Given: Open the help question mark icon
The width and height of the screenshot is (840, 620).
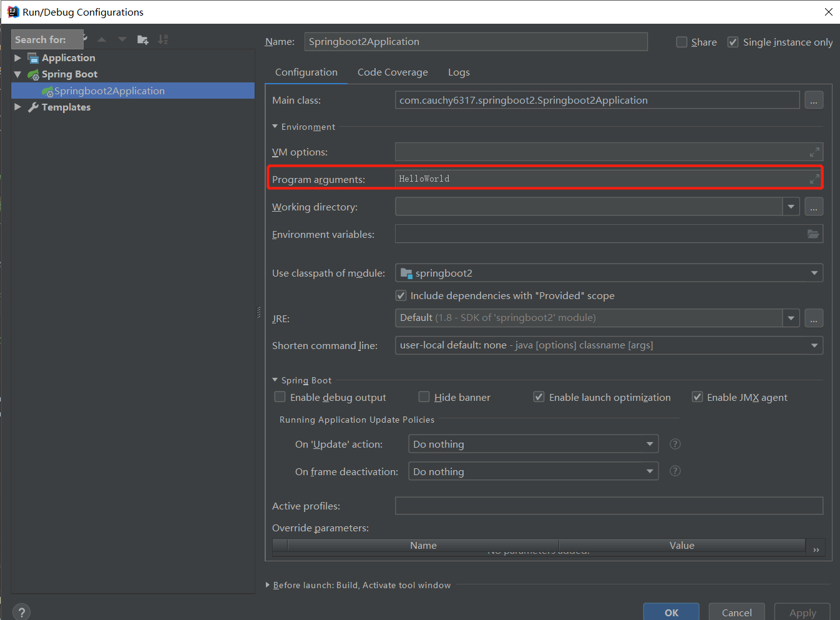Looking at the screenshot, I should pyautogui.click(x=21, y=613).
